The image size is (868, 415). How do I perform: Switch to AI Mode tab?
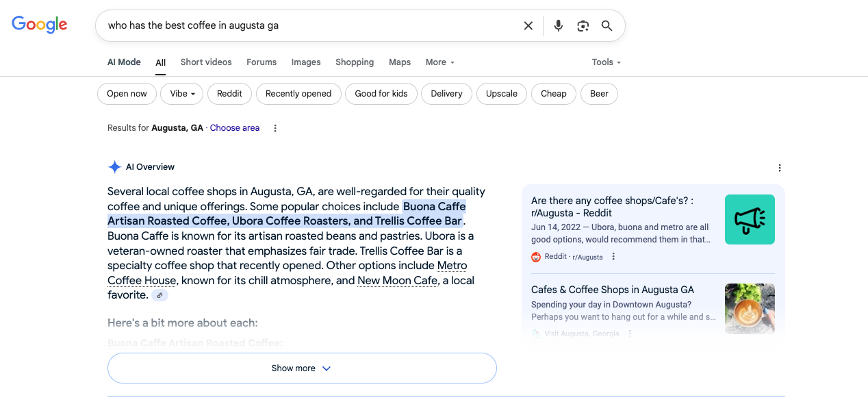[x=124, y=62]
